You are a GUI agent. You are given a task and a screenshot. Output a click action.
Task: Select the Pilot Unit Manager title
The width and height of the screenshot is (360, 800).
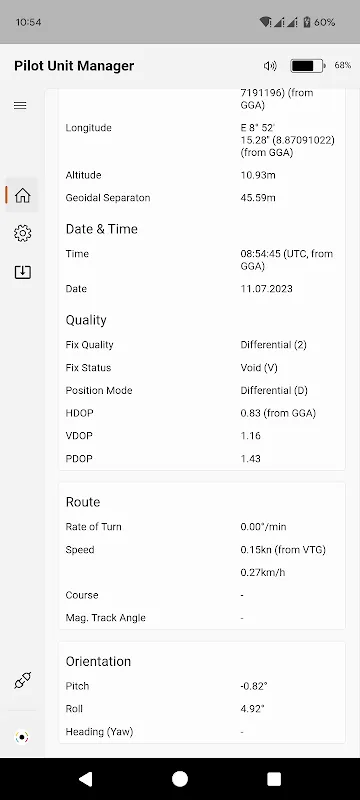point(74,66)
